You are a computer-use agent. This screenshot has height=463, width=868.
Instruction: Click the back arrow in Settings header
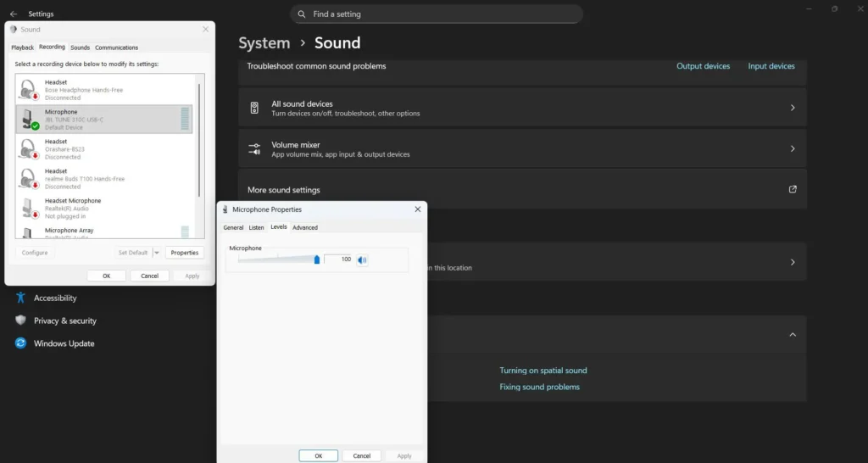[x=14, y=14]
